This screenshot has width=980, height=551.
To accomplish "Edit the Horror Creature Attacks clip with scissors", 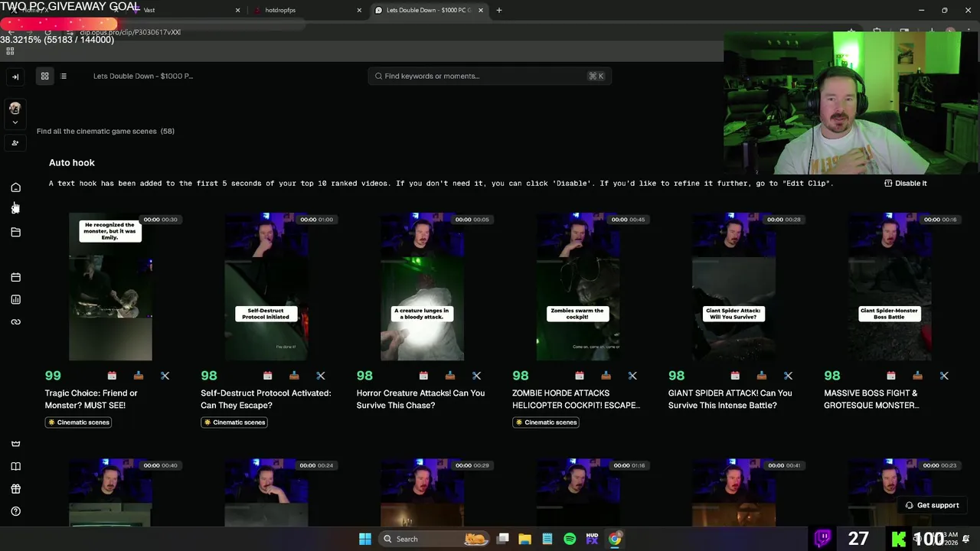I will [x=476, y=376].
